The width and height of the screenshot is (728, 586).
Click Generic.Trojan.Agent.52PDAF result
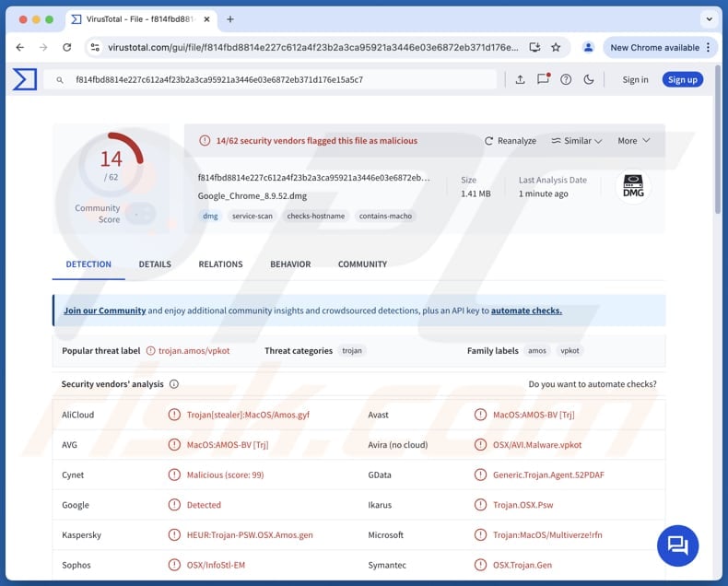(x=548, y=475)
